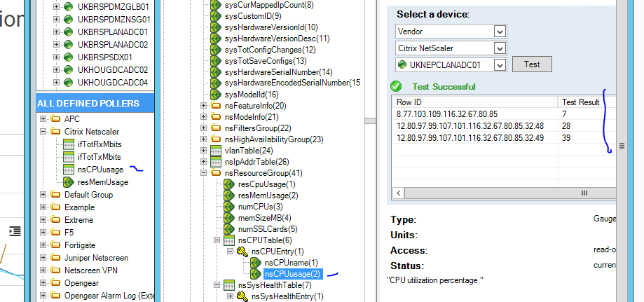Click the table icon of ifTotTxMbits poller

pyautogui.click(x=69, y=157)
